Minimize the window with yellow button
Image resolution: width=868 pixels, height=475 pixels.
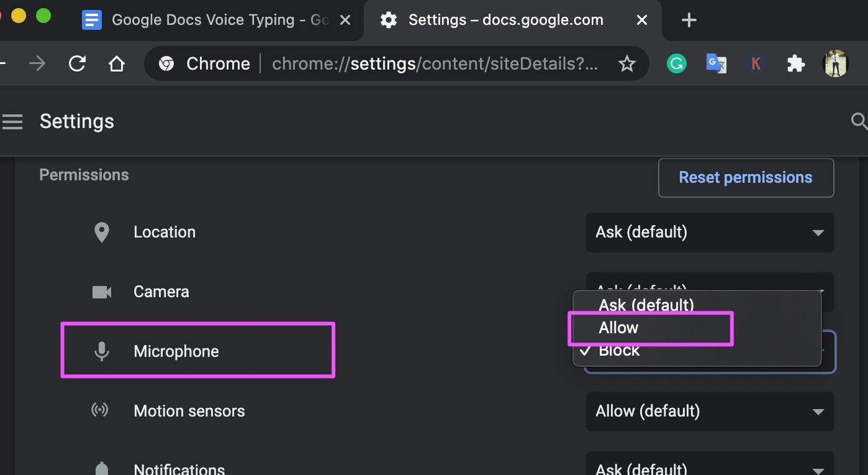pyautogui.click(x=18, y=16)
